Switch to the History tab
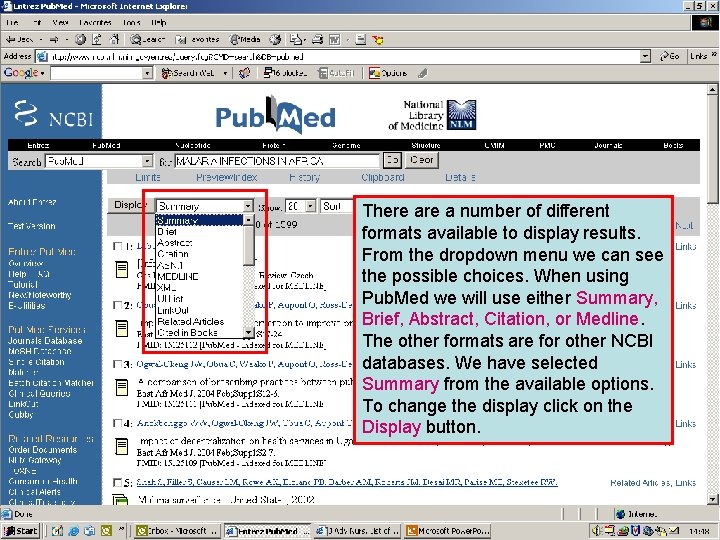The width and height of the screenshot is (720, 540). click(304, 177)
